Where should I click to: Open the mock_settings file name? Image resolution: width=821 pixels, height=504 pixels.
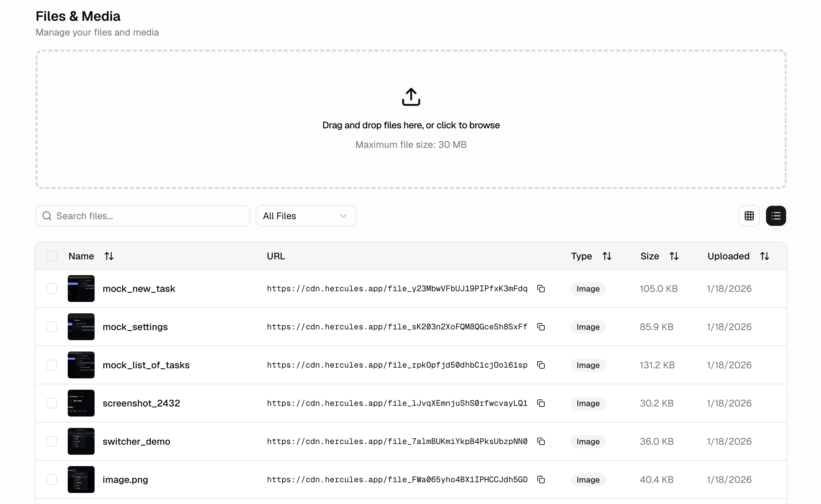click(135, 327)
